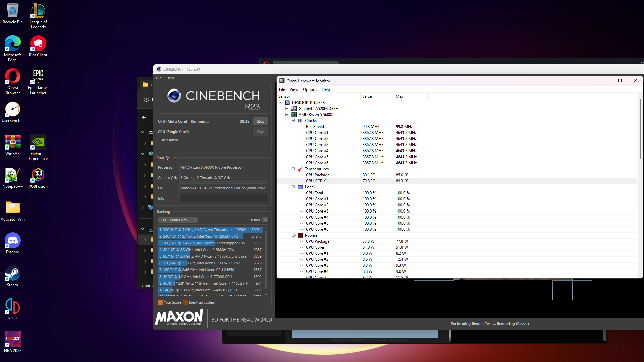Click the Max column header
The height and width of the screenshot is (362, 644).
coord(411,96)
